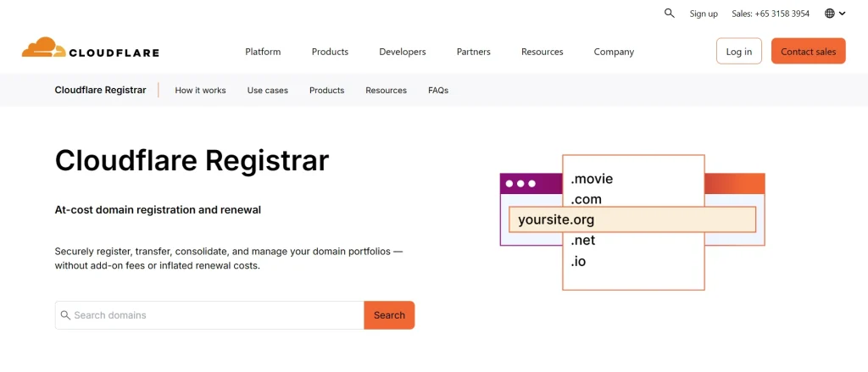Select FAQs in the sub-navigation
The height and width of the screenshot is (372, 868).
pos(438,91)
